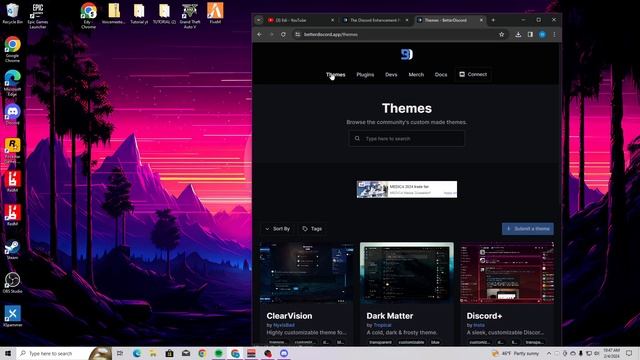Open Rockstar Games Launcher desktop icon
640x360 pixels.
12,150
